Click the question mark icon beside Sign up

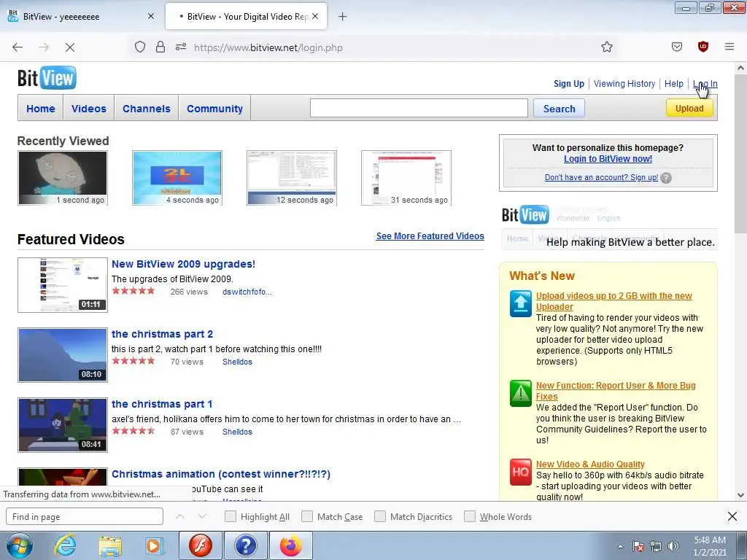[x=667, y=178]
